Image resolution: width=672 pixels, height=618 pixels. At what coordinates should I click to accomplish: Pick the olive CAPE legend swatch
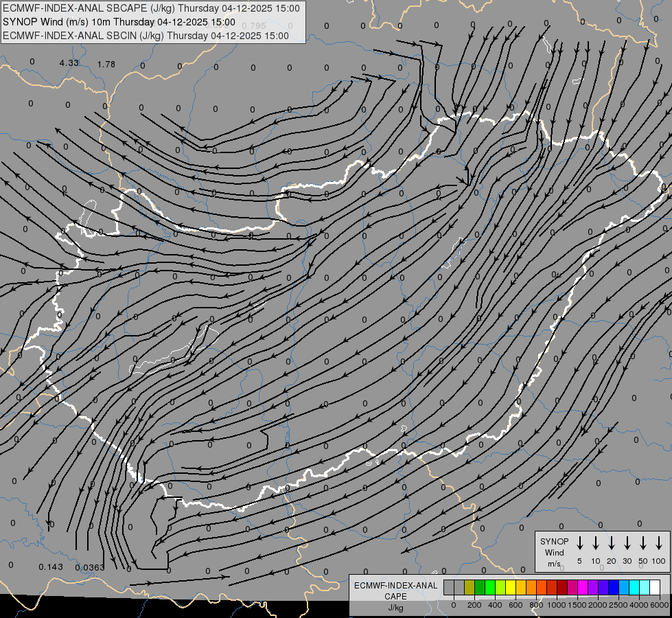click(x=470, y=587)
